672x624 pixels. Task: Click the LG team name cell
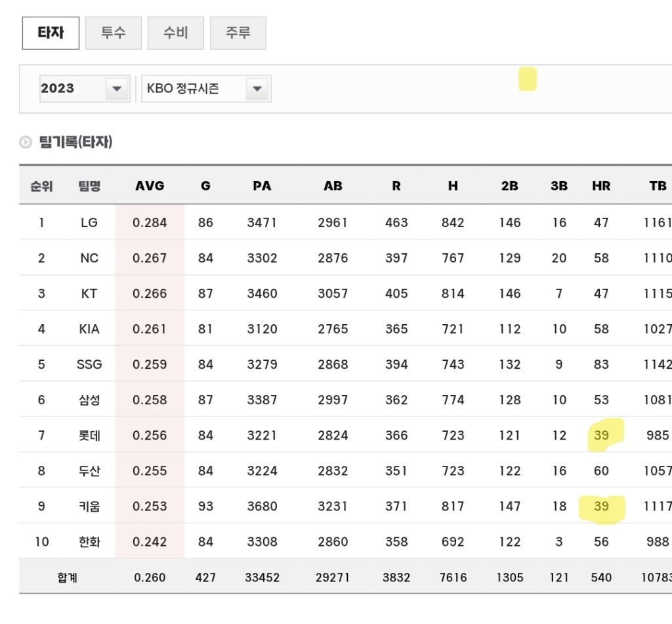[x=89, y=222]
